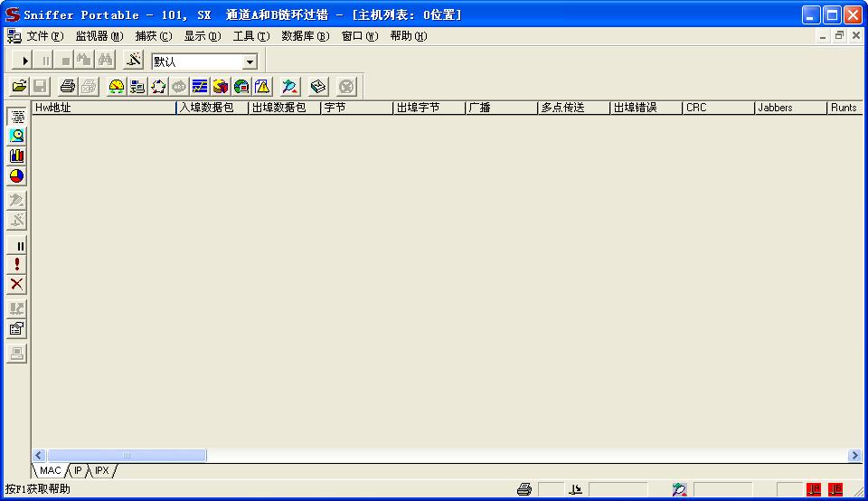
Task: Click the display binoculars icon
Action: pyautogui.click(x=105, y=61)
